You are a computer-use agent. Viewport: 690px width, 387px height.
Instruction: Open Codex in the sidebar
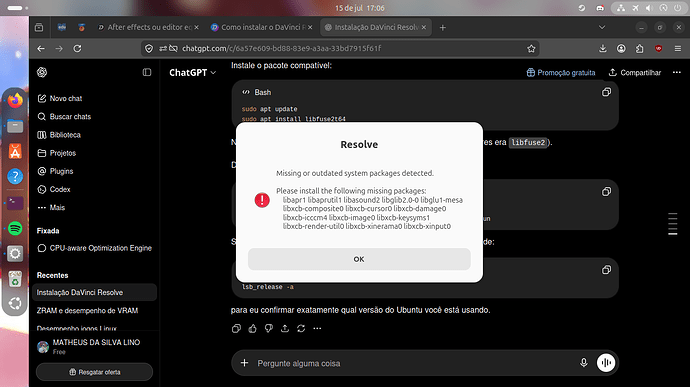[x=54, y=189]
